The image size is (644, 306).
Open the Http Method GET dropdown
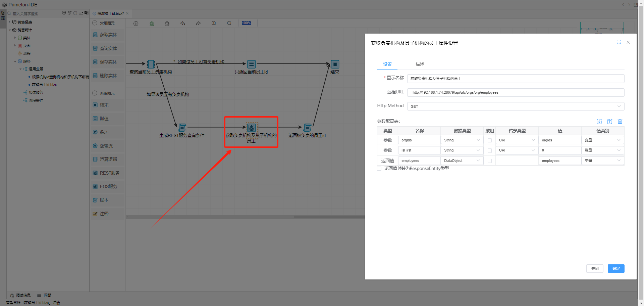[515, 106]
